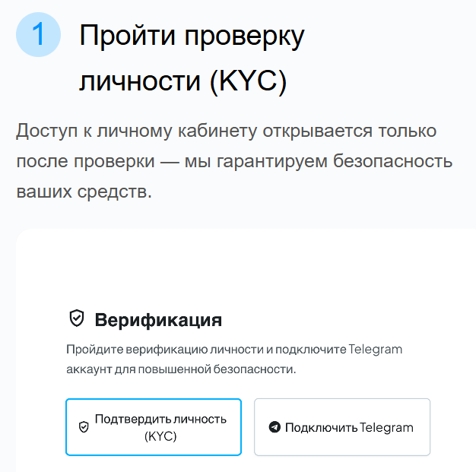Click the line аккаунт для повышенной безопасности
476x472 pixels.
[x=180, y=369]
